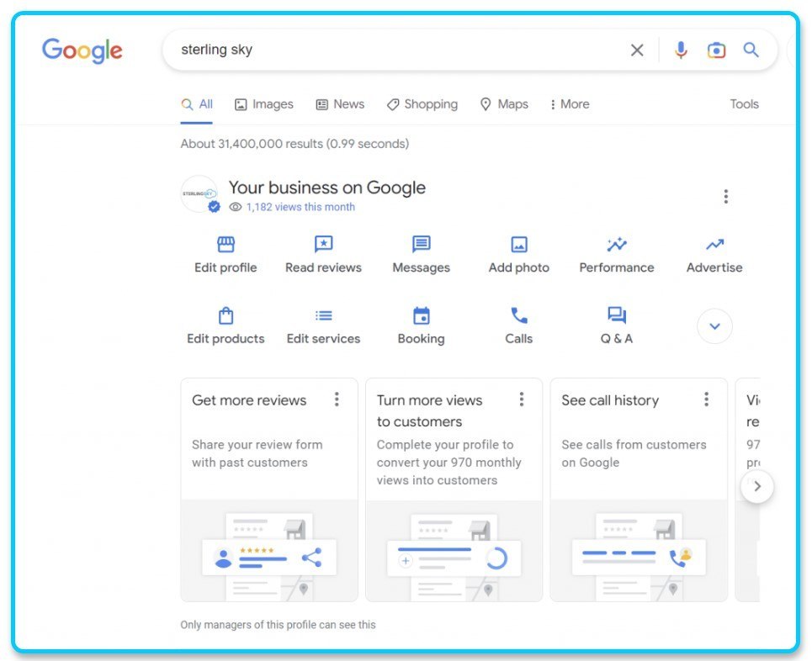812x661 pixels.
Task: Click 'Only managers of this profile' note
Action: [x=278, y=625]
